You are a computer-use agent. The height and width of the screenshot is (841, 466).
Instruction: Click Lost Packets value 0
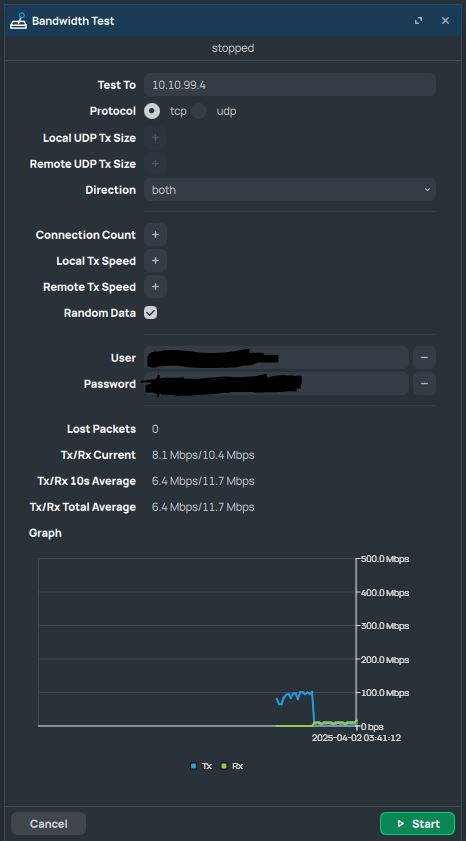click(155, 429)
